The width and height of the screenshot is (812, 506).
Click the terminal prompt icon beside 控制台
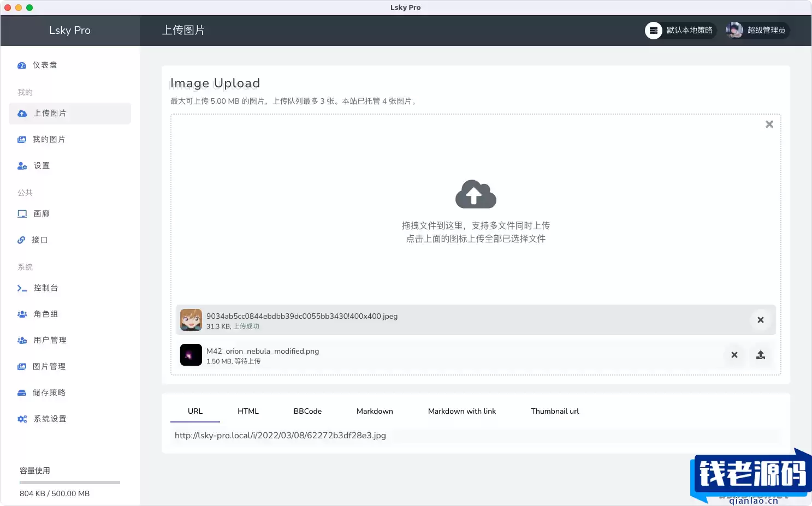click(22, 288)
